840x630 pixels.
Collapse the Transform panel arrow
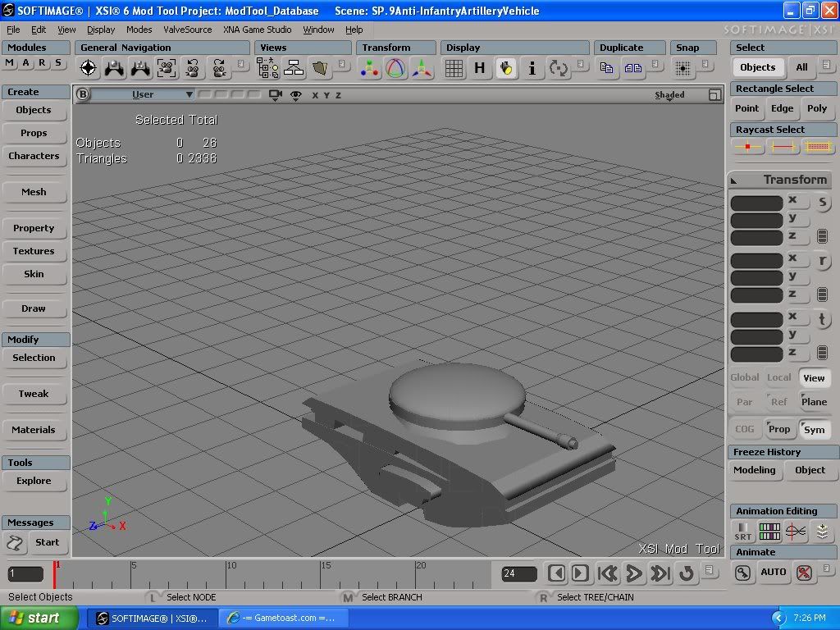pos(734,180)
